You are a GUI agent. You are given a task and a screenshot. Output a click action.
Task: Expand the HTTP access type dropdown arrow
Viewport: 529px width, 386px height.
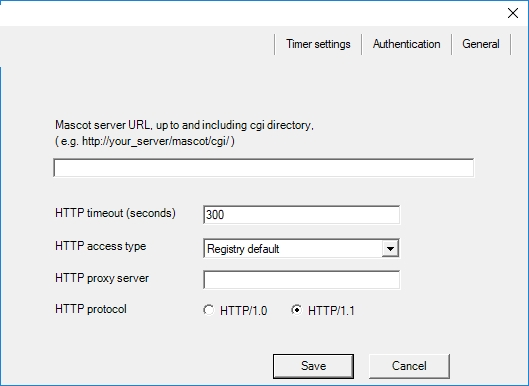[x=390, y=249]
